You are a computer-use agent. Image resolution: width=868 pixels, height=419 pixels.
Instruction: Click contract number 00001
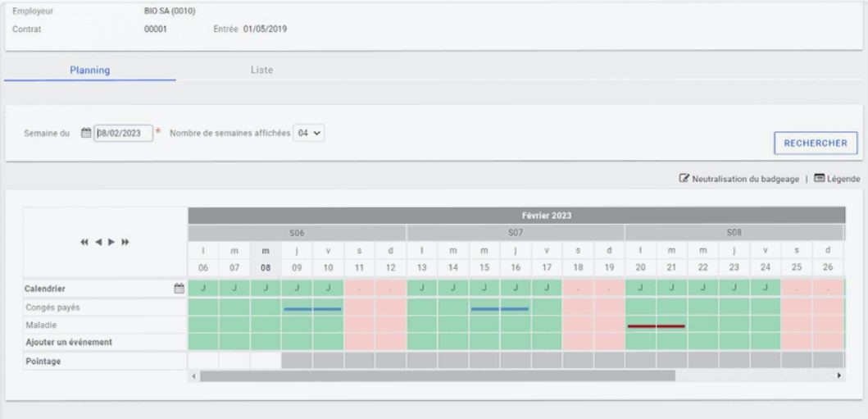point(156,29)
